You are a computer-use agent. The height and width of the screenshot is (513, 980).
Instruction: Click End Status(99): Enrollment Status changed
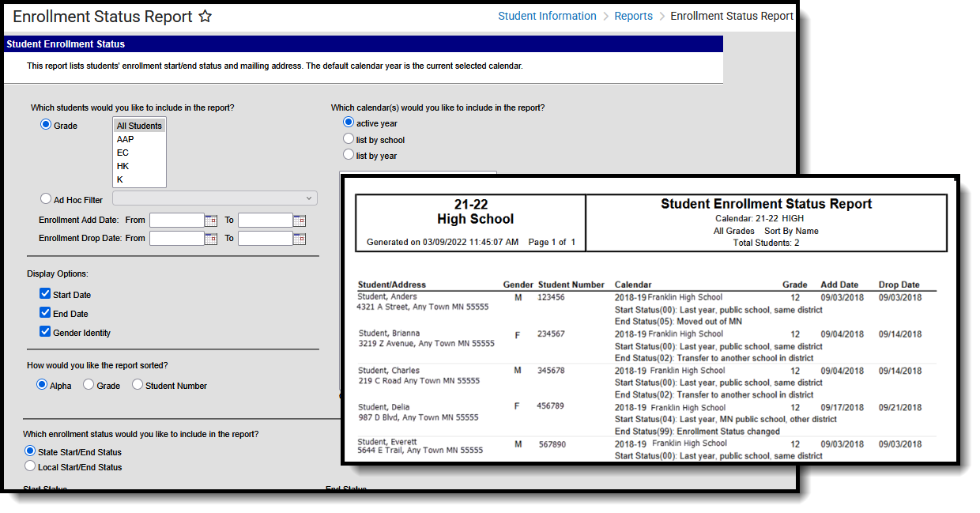[x=697, y=432]
